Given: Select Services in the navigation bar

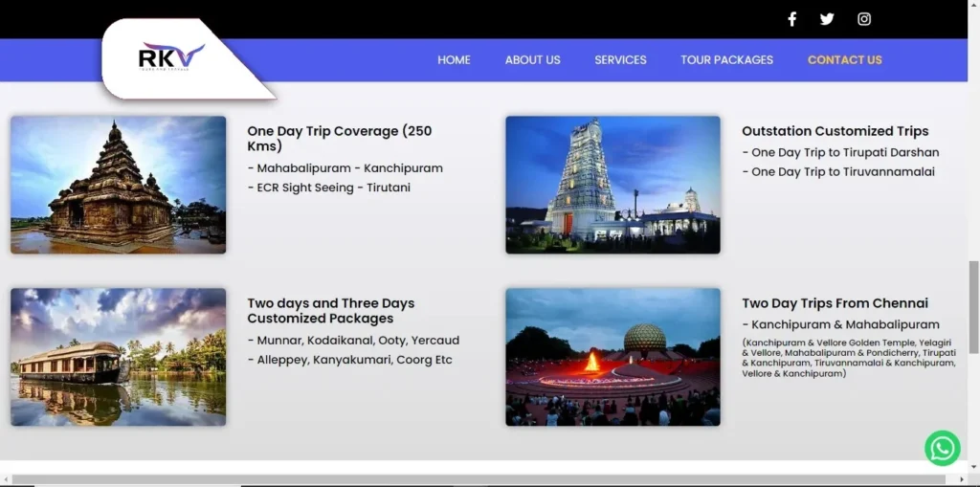Looking at the screenshot, I should (x=620, y=59).
